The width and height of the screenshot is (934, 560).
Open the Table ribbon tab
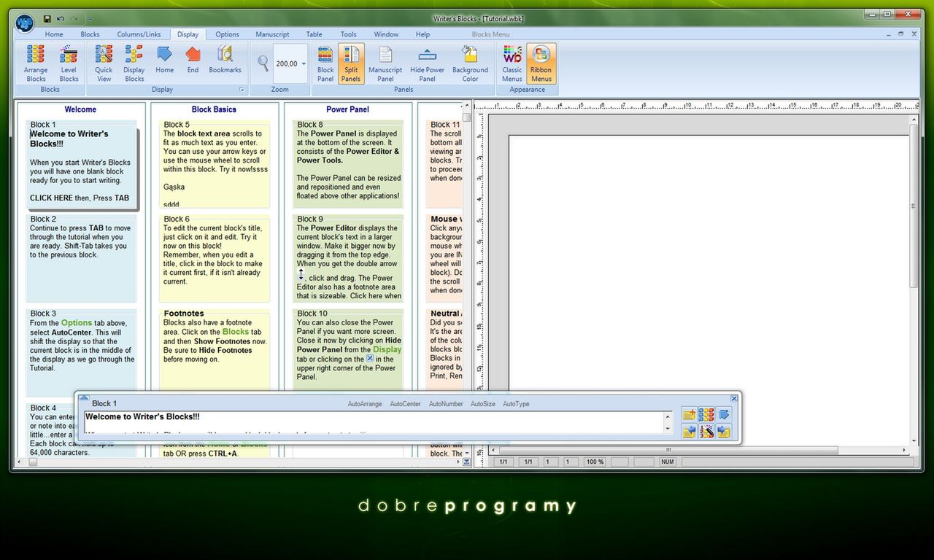[314, 34]
